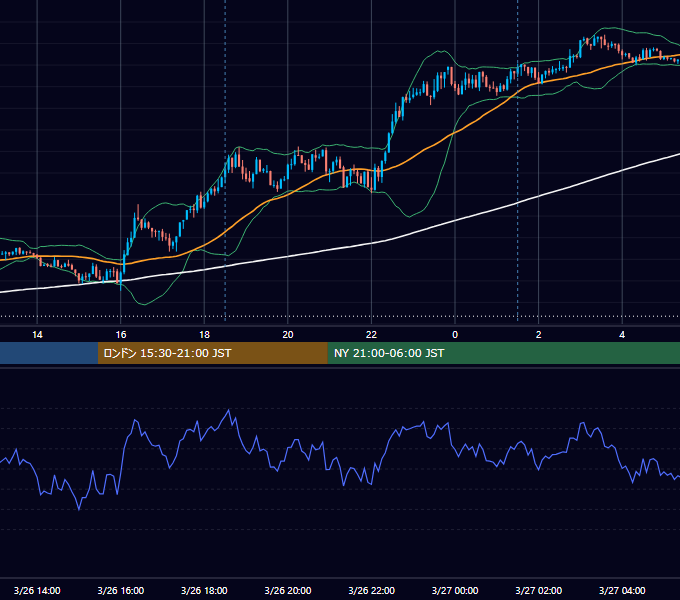
Task: Click the 16 hour label on price chart axis
Action: [x=121, y=335]
